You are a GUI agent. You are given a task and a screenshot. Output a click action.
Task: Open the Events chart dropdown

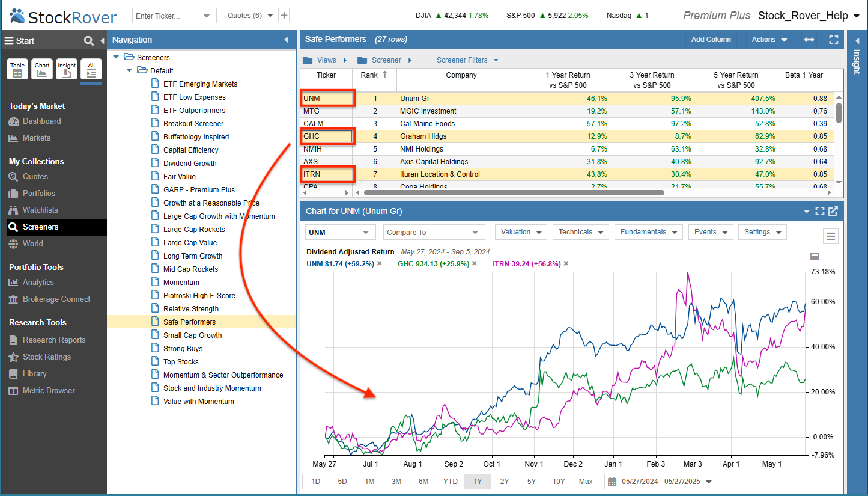click(710, 232)
